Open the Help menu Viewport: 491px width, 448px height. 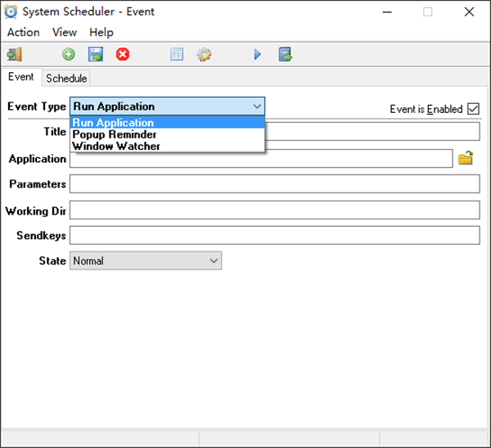(101, 32)
